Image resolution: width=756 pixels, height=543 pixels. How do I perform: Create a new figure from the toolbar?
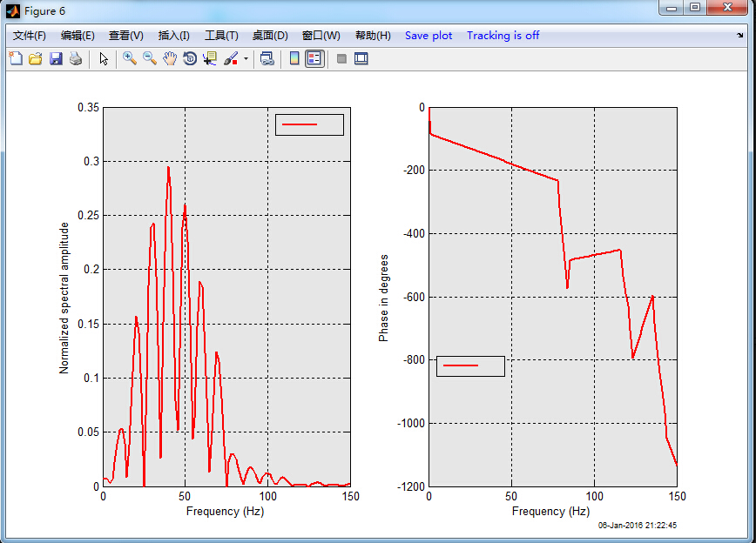[16, 59]
